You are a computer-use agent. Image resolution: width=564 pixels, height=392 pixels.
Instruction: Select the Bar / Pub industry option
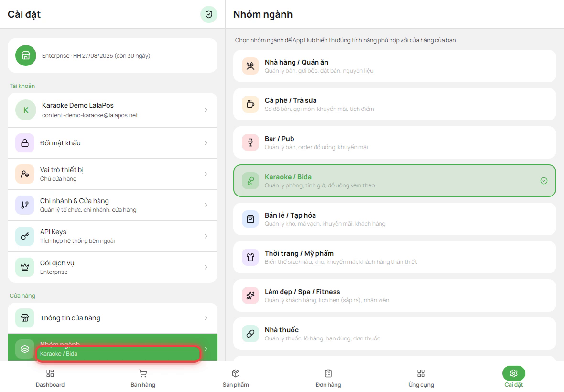click(395, 142)
